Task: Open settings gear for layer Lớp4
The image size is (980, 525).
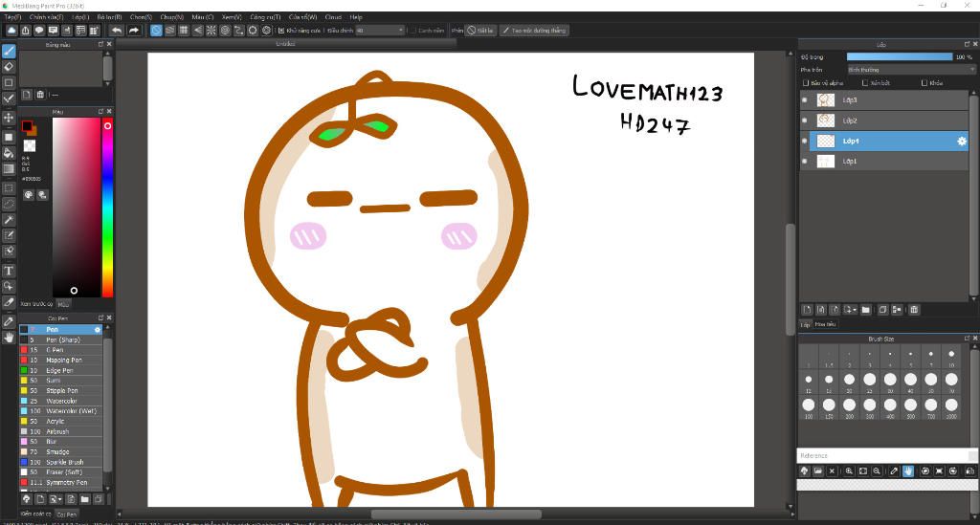Action: tap(962, 142)
